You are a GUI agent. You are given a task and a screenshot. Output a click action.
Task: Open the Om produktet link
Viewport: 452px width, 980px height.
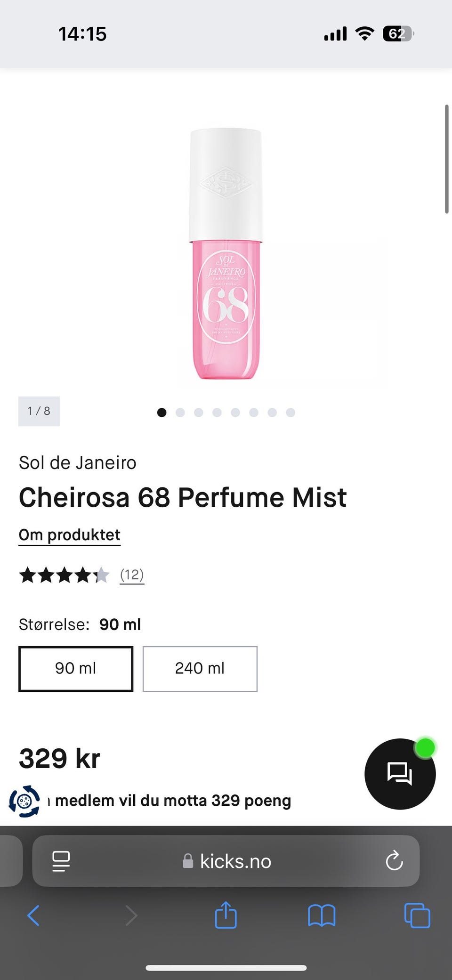coord(70,535)
